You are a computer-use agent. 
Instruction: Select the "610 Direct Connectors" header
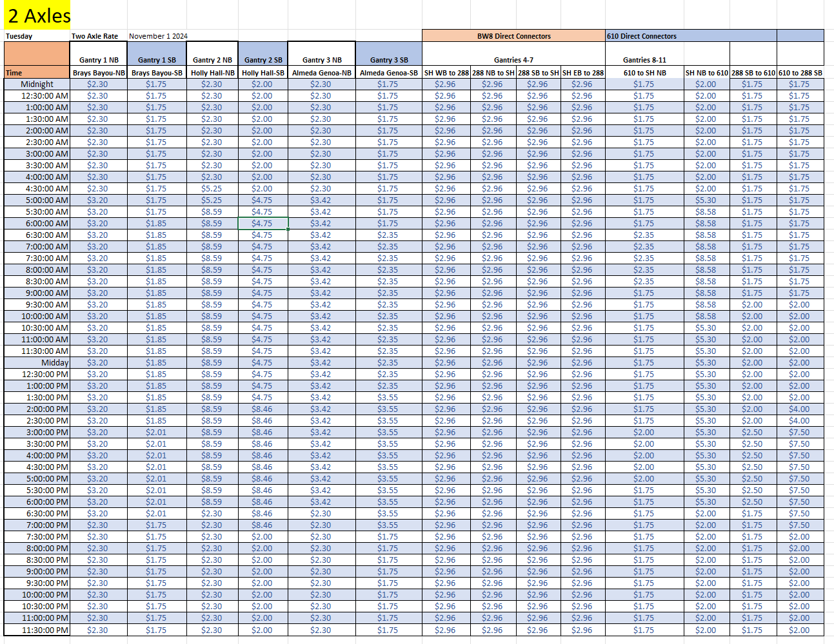tap(691, 36)
